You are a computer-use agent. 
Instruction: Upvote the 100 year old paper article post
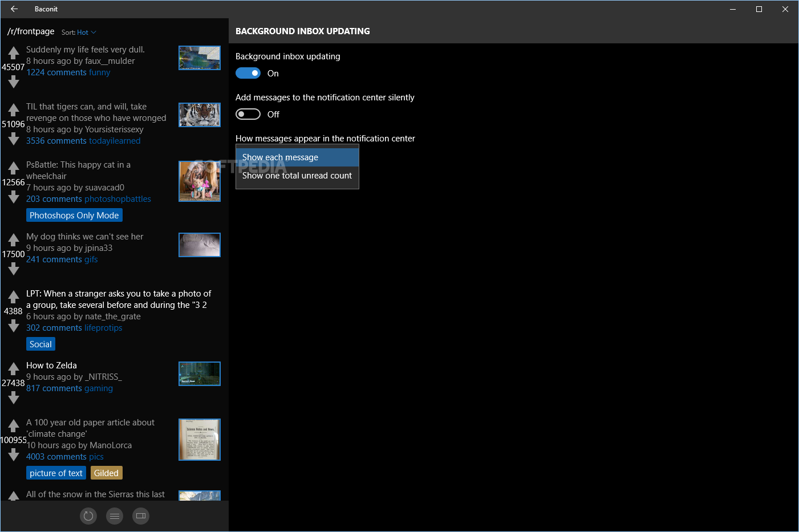tap(14, 426)
